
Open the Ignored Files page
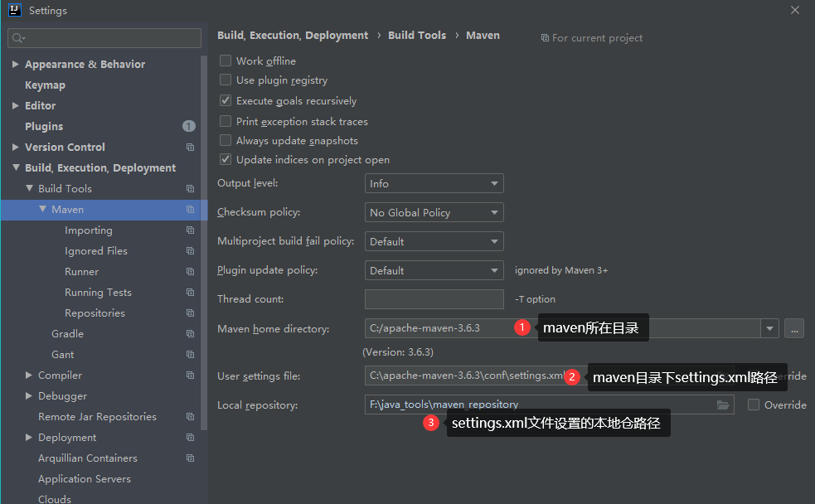96,251
